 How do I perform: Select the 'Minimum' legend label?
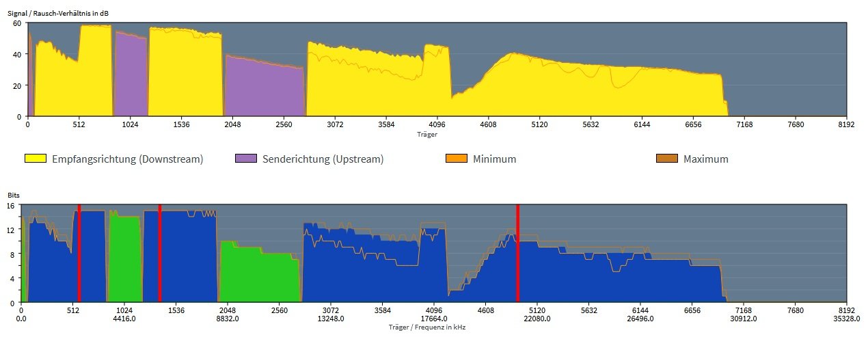click(x=495, y=159)
